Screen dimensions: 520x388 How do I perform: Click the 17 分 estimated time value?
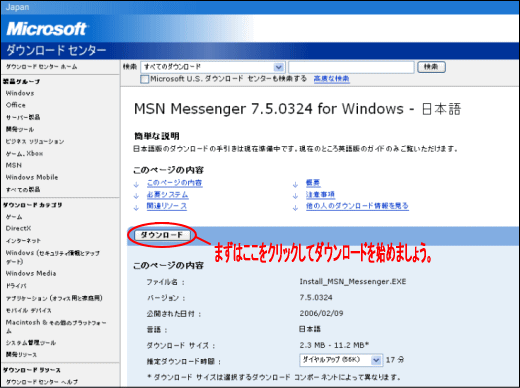[395, 360]
